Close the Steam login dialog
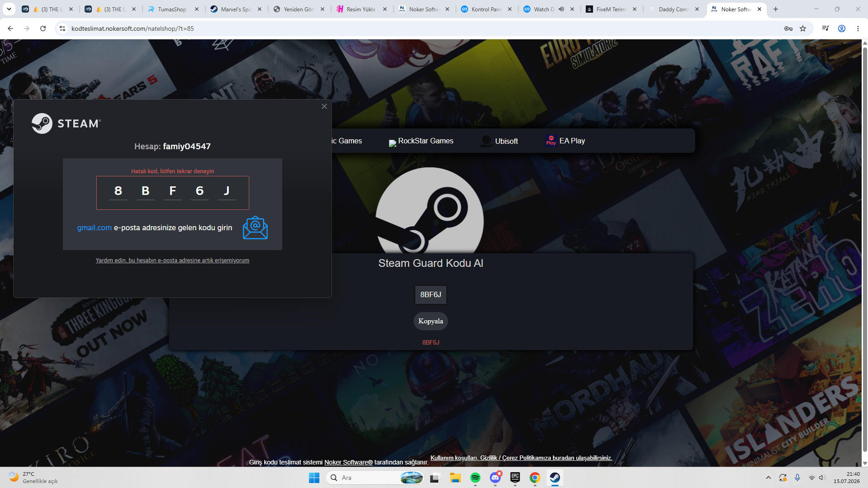The width and height of the screenshot is (868, 488). (324, 106)
